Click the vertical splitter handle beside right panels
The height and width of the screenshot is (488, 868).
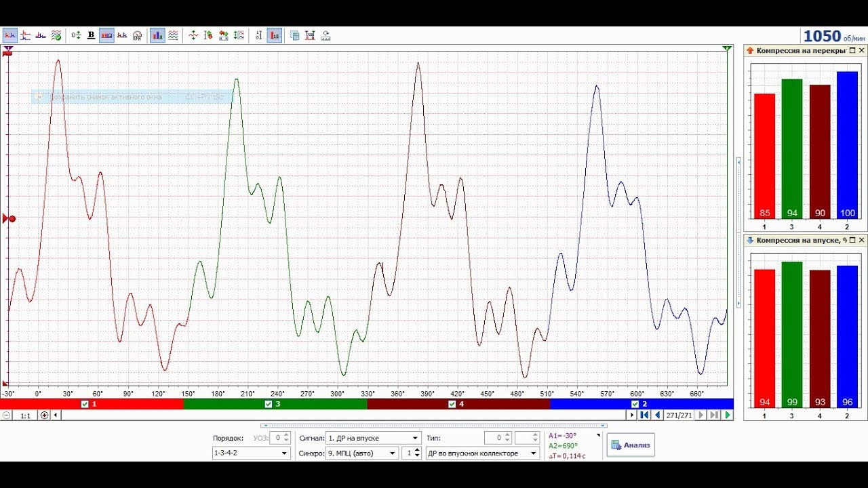click(x=738, y=233)
